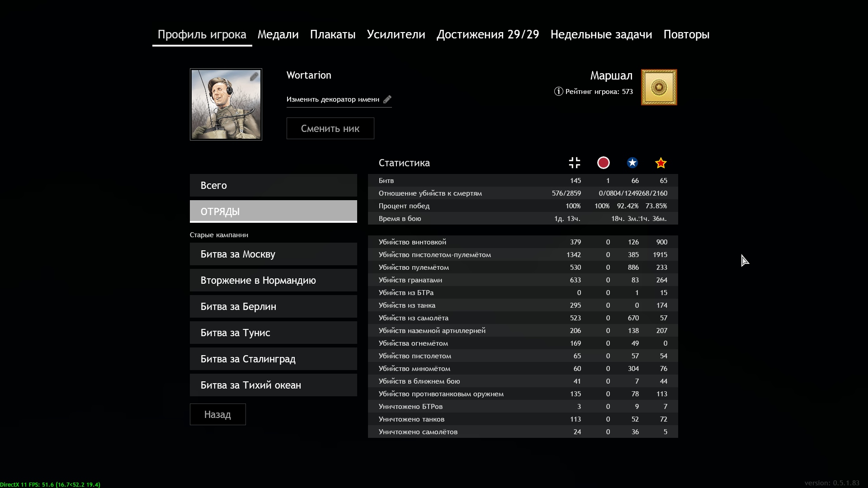Click the pencil icon beside name decorator

point(387,99)
